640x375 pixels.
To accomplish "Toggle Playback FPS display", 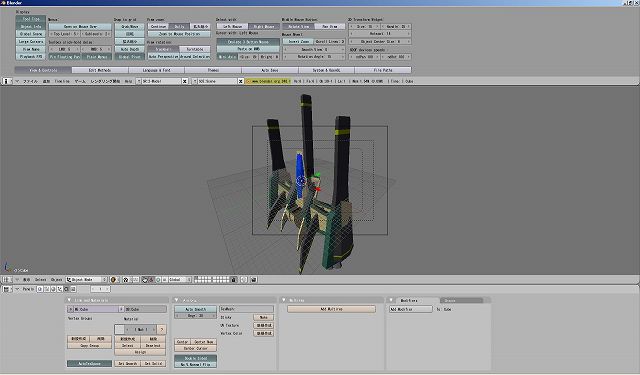I will (31, 57).
